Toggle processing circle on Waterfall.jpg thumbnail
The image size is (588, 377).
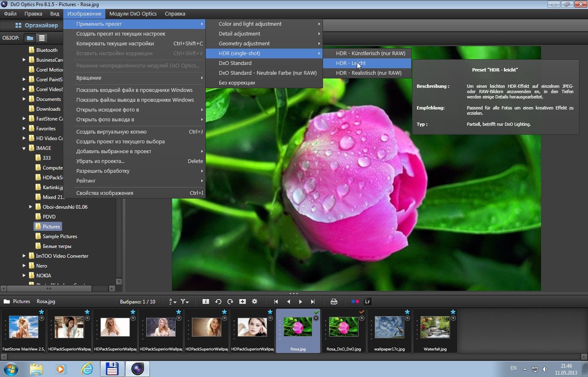(453, 318)
